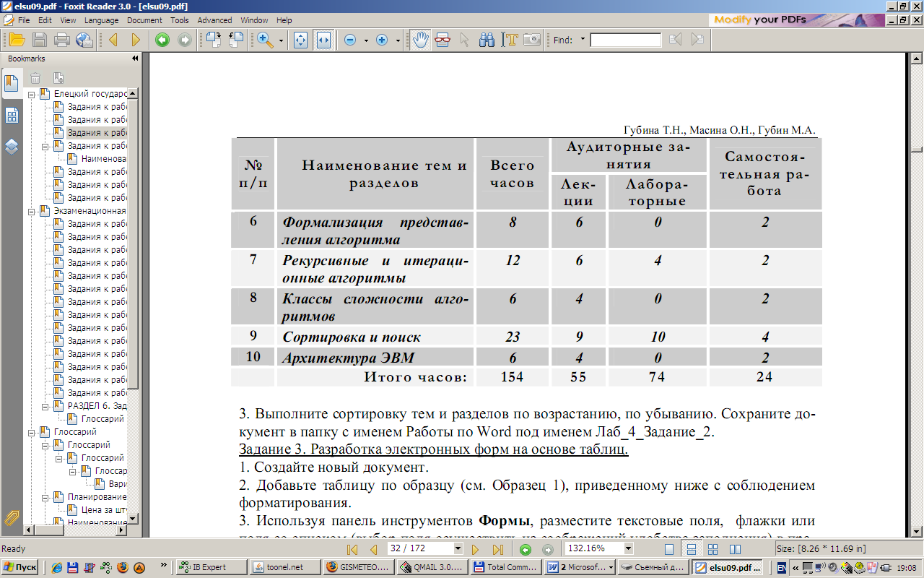Jump to last page in status bar
The image size is (924, 578).
tap(497, 549)
